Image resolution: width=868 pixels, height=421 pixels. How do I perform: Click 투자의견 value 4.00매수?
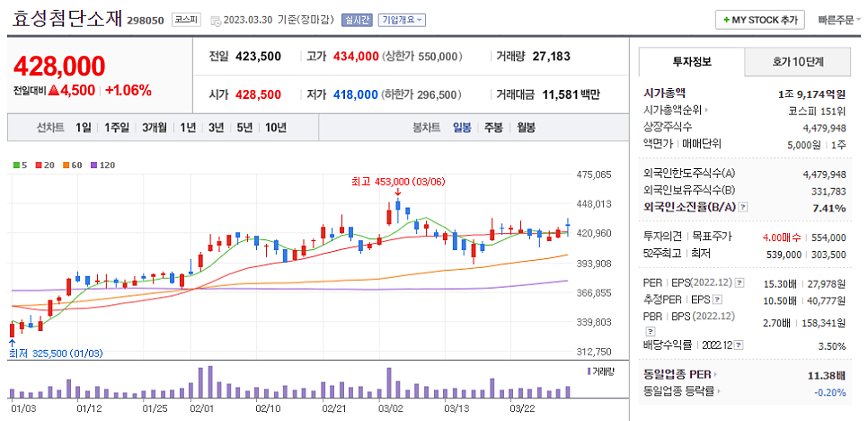[782, 237]
